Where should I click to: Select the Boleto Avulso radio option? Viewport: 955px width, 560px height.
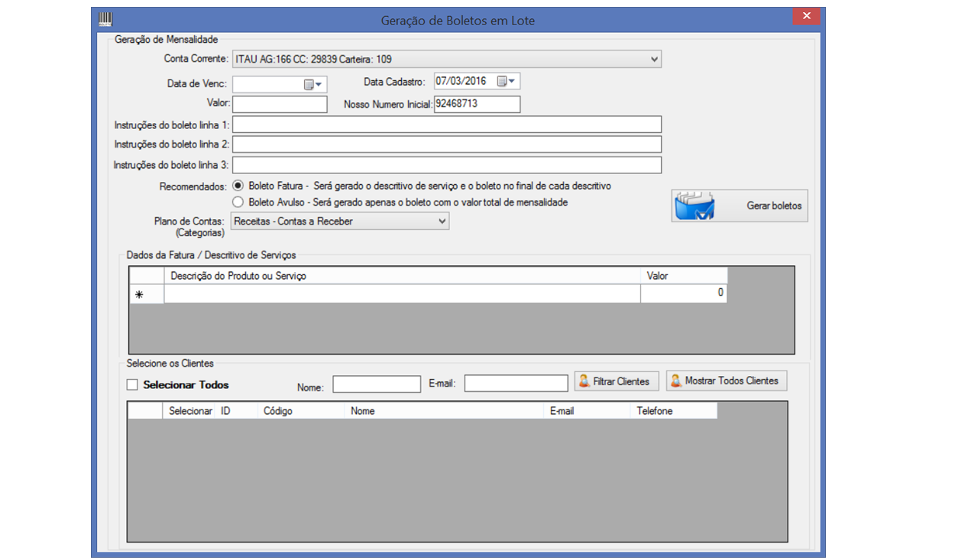238,202
